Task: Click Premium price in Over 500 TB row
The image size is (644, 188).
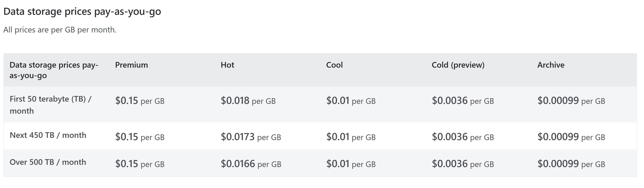Action: pos(140,164)
